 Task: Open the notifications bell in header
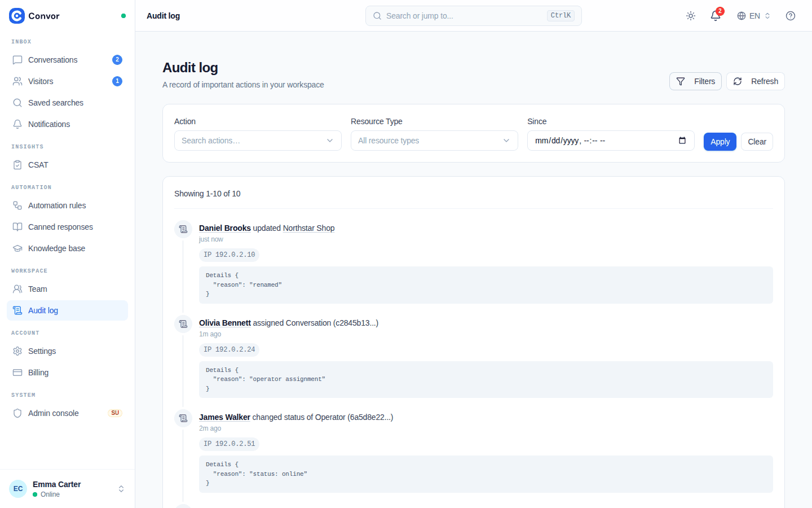tap(716, 16)
